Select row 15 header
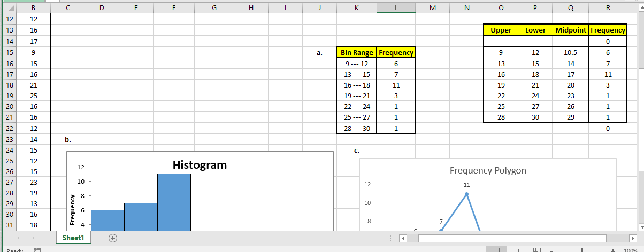 point(9,53)
